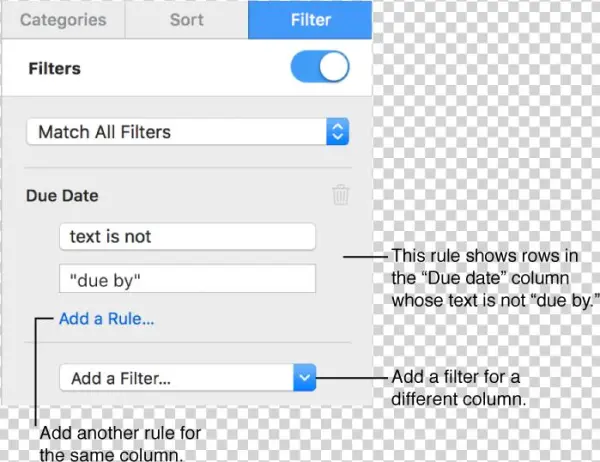Click the blue chevron on Add a Filter
The width and height of the screenshot is (600, 462).
pyautogui.click(x=307, y=378)
